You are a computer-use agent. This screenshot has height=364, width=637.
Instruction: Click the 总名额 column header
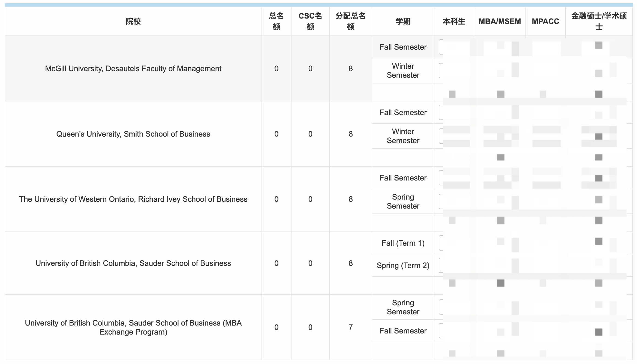(x=276, y=21)
